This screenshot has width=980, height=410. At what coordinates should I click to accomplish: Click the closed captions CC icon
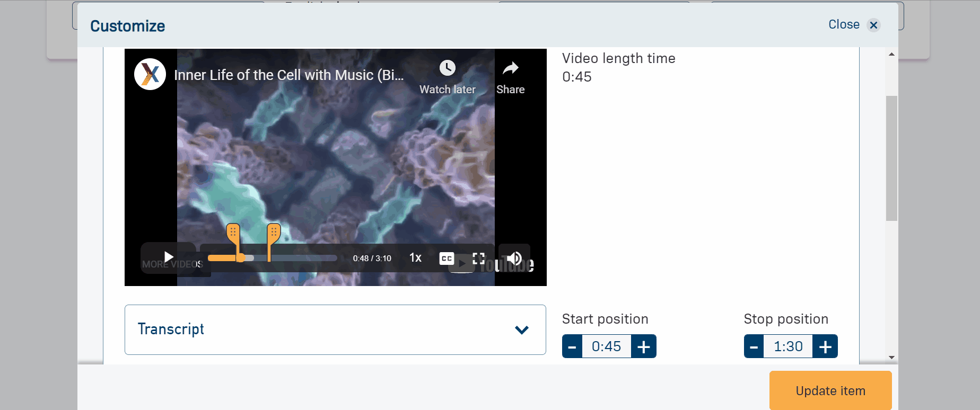click(x=447, y=259)
